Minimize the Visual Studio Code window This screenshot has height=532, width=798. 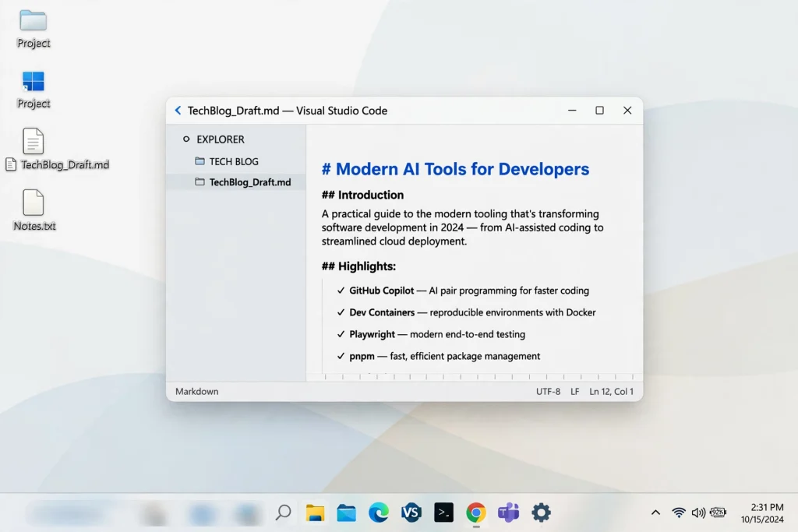pos(572,111)
